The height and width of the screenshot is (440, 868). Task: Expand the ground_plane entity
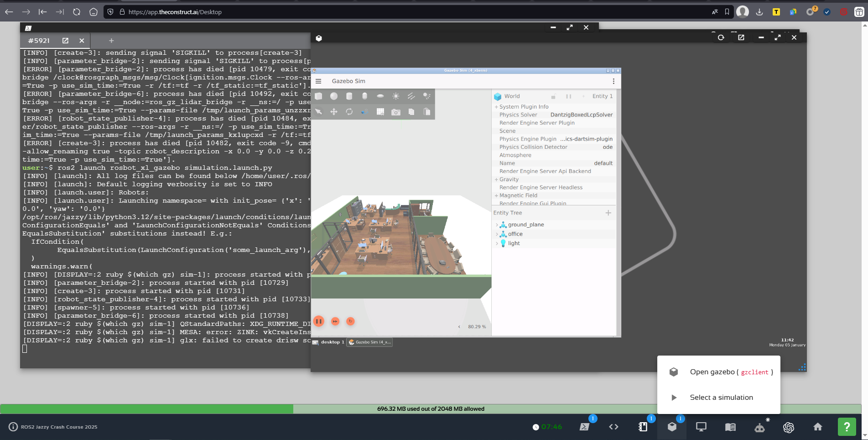pos(497,225)
